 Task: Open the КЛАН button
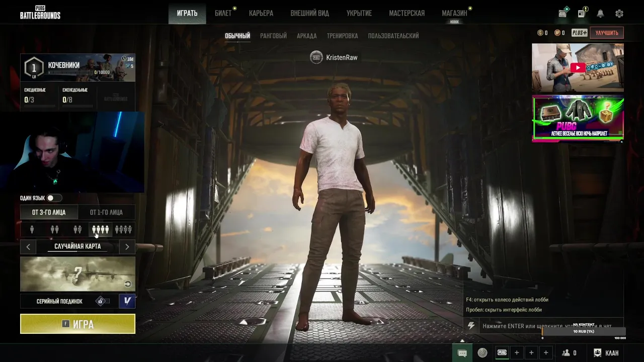(606, 353)
